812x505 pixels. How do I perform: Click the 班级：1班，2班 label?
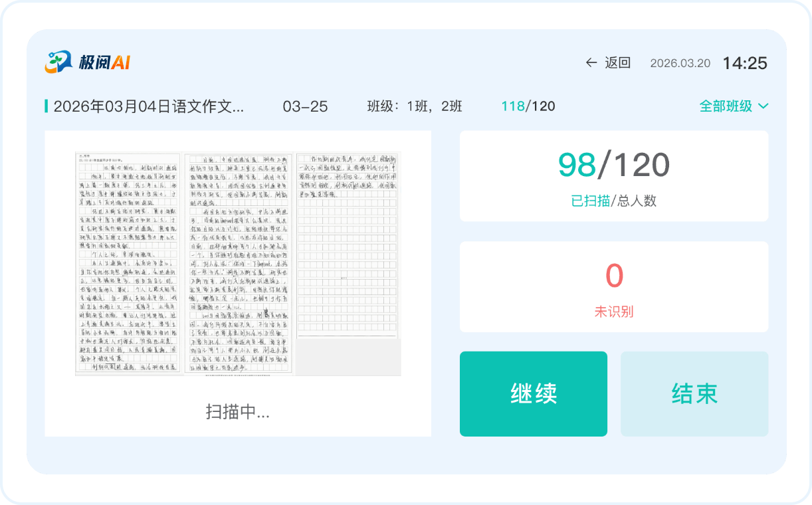click(x=415, y=106)
